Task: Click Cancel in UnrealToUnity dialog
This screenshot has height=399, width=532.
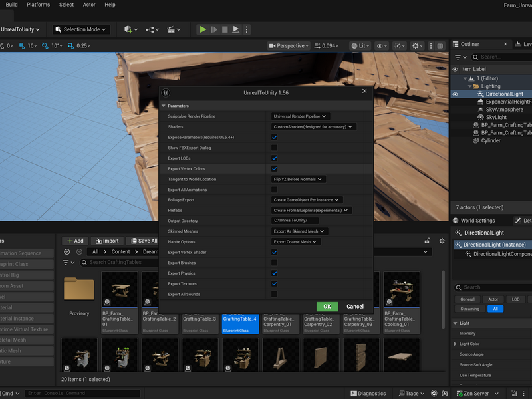Action: pyautogui.click(x=355, y=307)
